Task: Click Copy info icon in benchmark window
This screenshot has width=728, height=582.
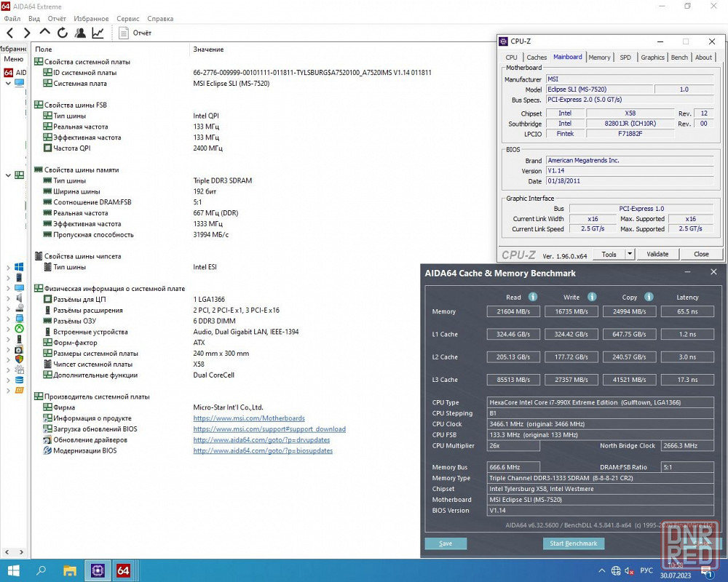Action: tap(649, 297)
